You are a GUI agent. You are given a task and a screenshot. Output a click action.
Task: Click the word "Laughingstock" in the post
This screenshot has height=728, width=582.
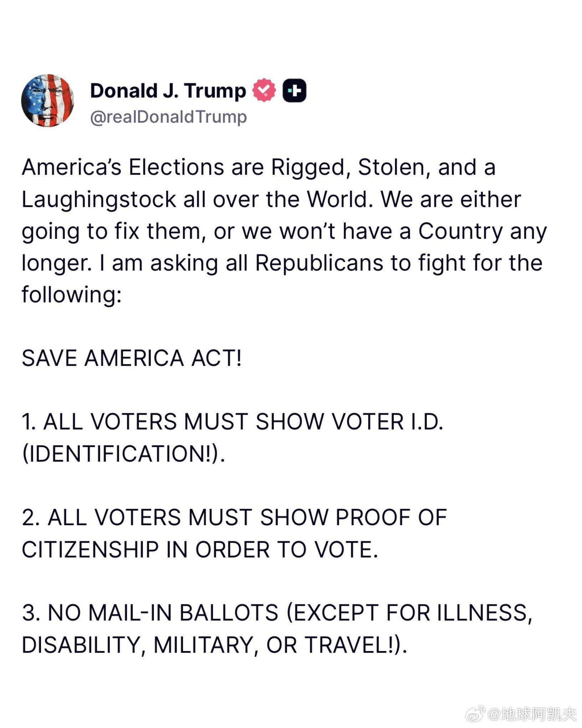pyautogui.click(x=99, y=199)
